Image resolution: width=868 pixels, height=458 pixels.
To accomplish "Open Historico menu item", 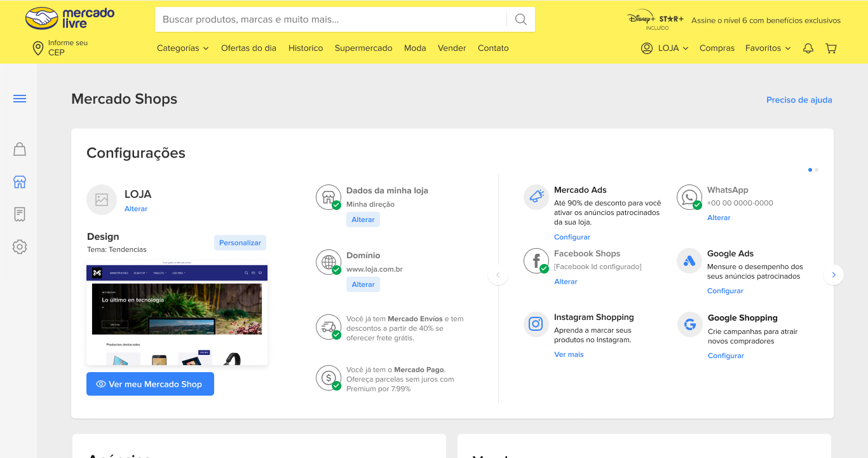I will (306, 48).
